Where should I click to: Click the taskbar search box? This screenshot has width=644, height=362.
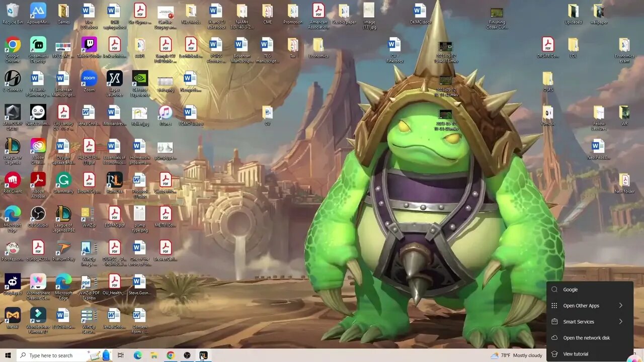click(x=64, y=355)
